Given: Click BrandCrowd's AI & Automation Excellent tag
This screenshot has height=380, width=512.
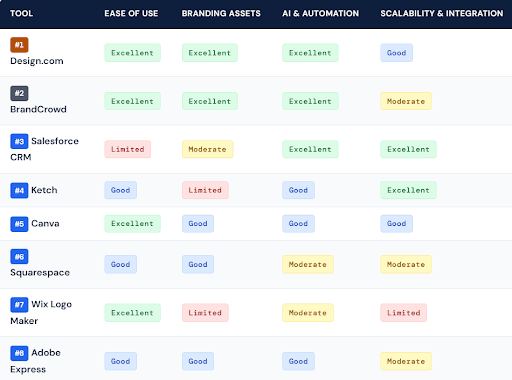Looking at the screenshot, I should coord(310,101).
